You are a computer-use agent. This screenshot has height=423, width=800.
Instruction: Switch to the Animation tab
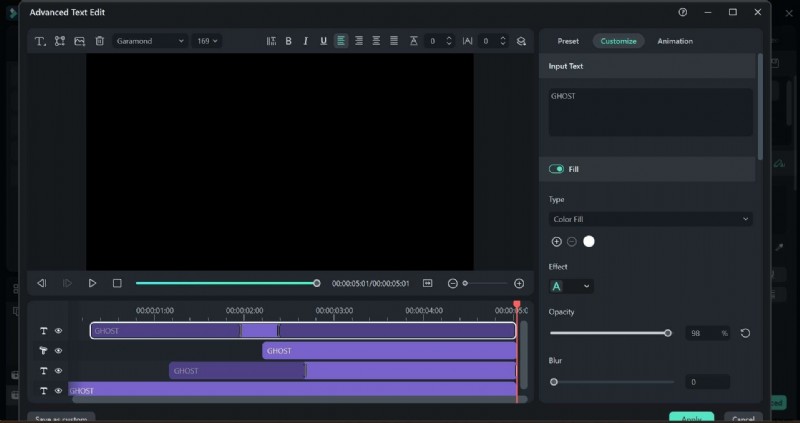[x=675, y=41]
